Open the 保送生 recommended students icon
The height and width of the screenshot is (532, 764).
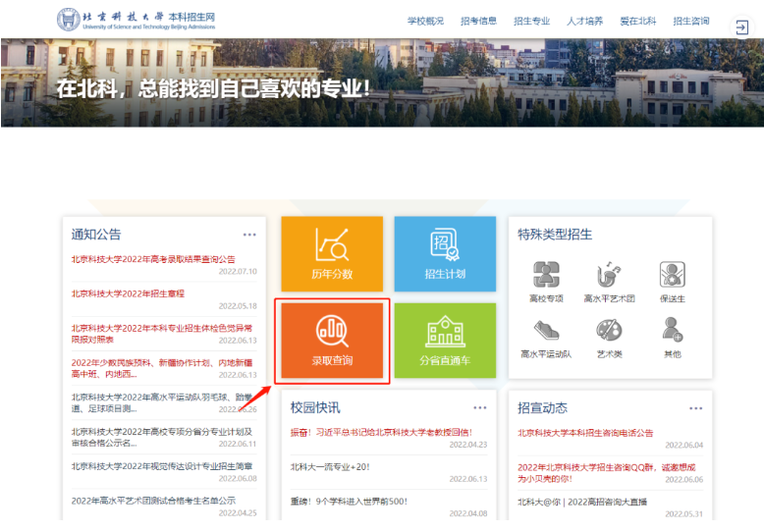[x=673, y=281]
